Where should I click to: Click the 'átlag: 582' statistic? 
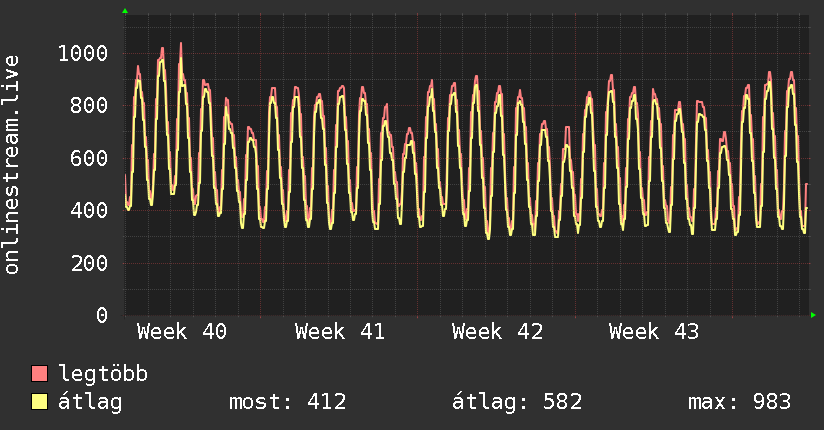pos(517,402)
